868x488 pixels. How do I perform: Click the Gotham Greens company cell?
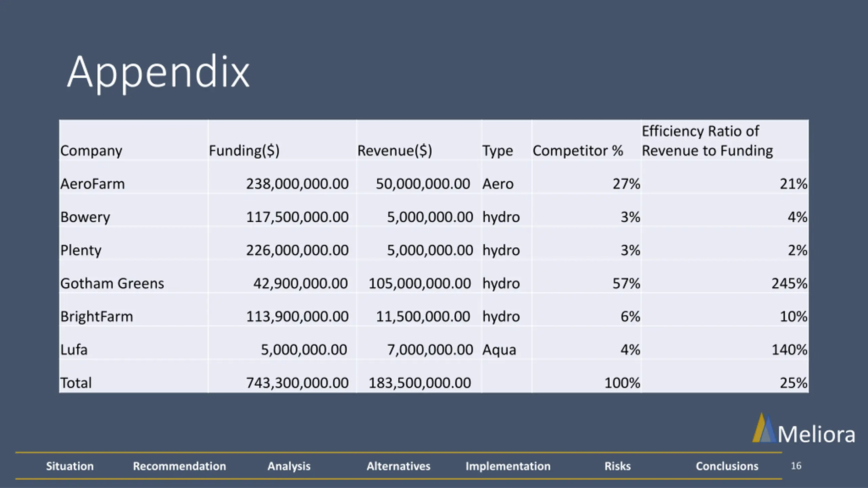point(112,283)
